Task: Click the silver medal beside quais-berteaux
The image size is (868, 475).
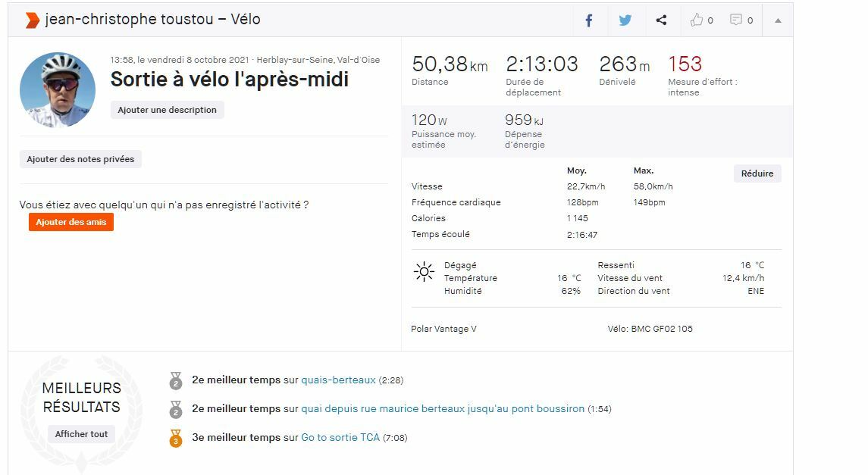Action: (176, 380)
